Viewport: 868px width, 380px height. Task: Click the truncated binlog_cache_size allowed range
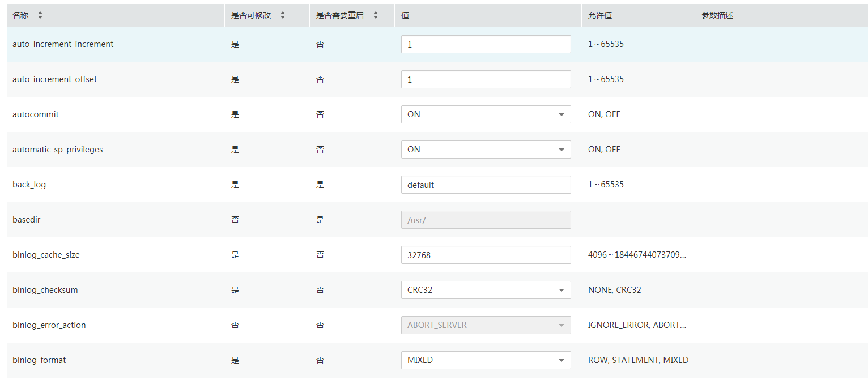637,255
